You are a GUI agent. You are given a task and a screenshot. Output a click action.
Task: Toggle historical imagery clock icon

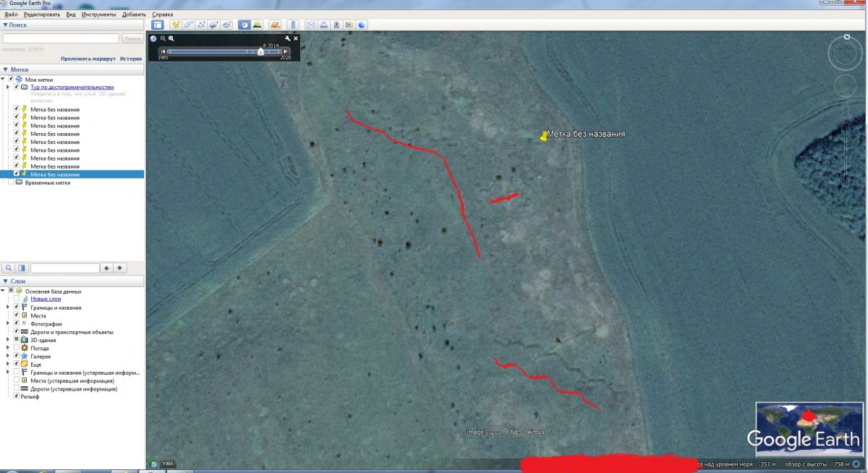(244, 25)
